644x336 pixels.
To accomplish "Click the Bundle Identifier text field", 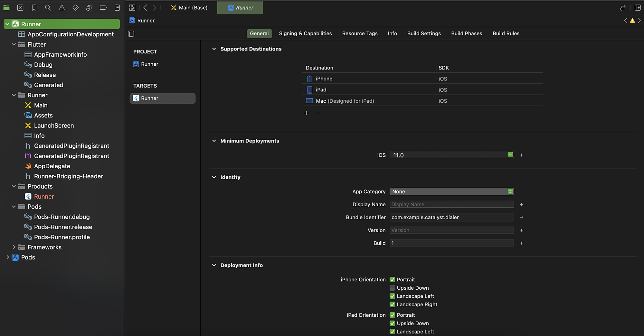I will pos(451,218).
